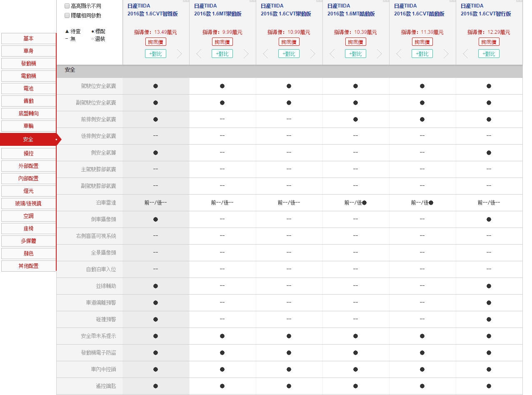
Task: Open 顏色 section
Action: pos(28,253)
